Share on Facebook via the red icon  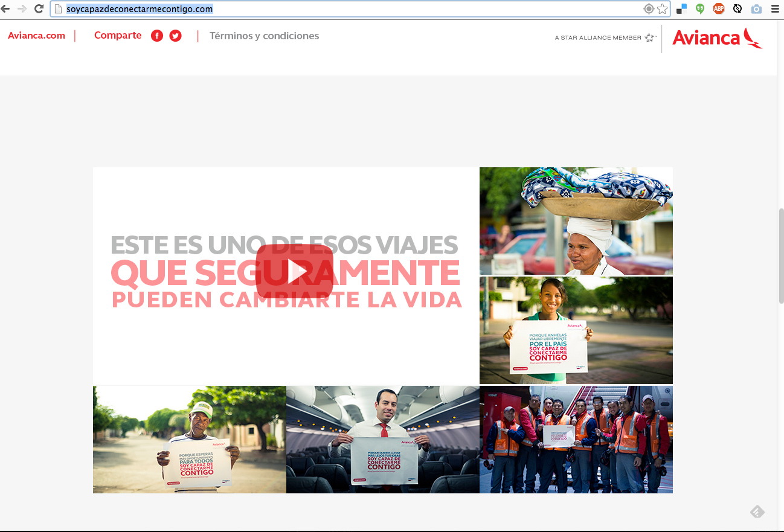[x=157, y=36]
